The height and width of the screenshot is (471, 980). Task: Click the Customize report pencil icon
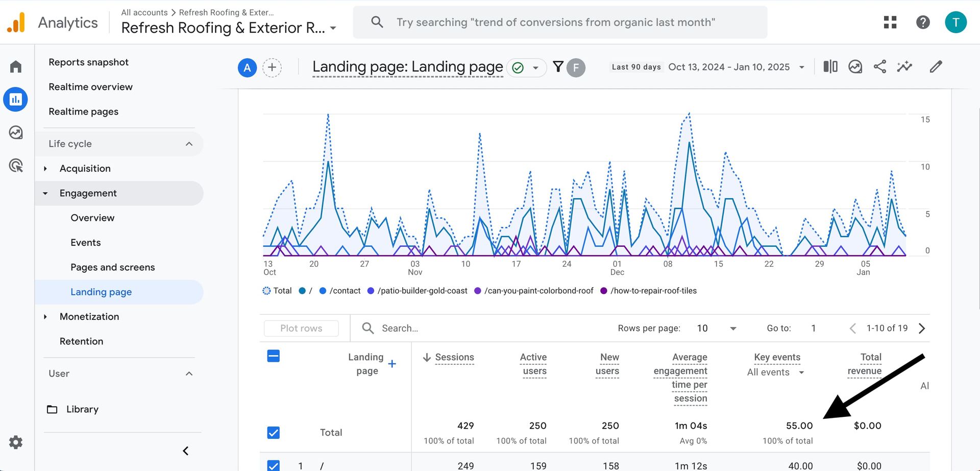pos(936,67)
